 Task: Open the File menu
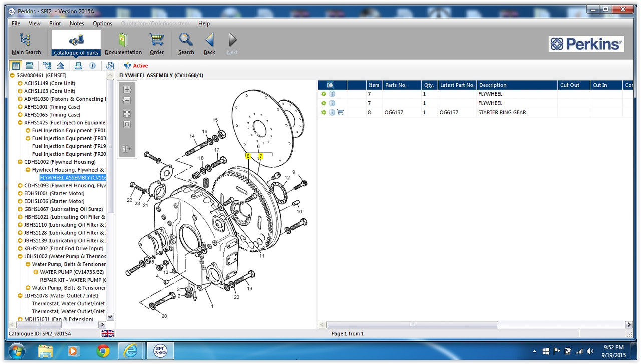16,23
